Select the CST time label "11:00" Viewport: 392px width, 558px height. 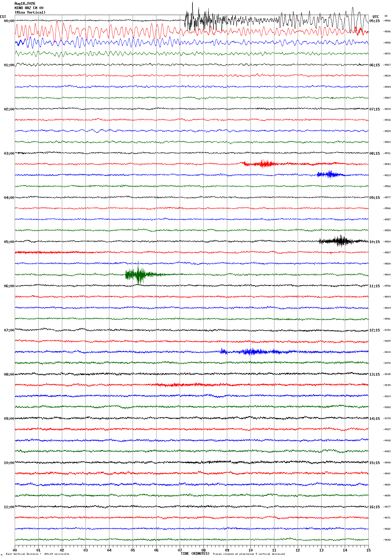[x=9, y=507]
